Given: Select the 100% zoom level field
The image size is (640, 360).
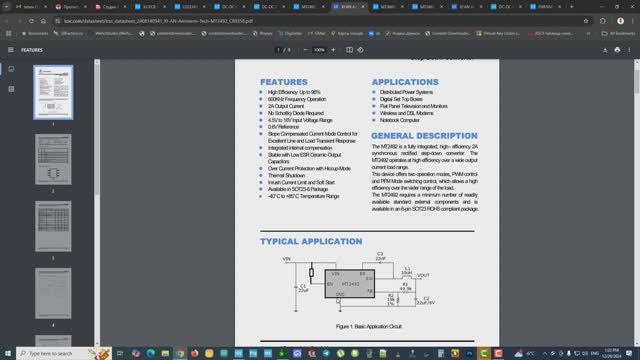Looking at the screenshot, I should [x=319, y=50].
